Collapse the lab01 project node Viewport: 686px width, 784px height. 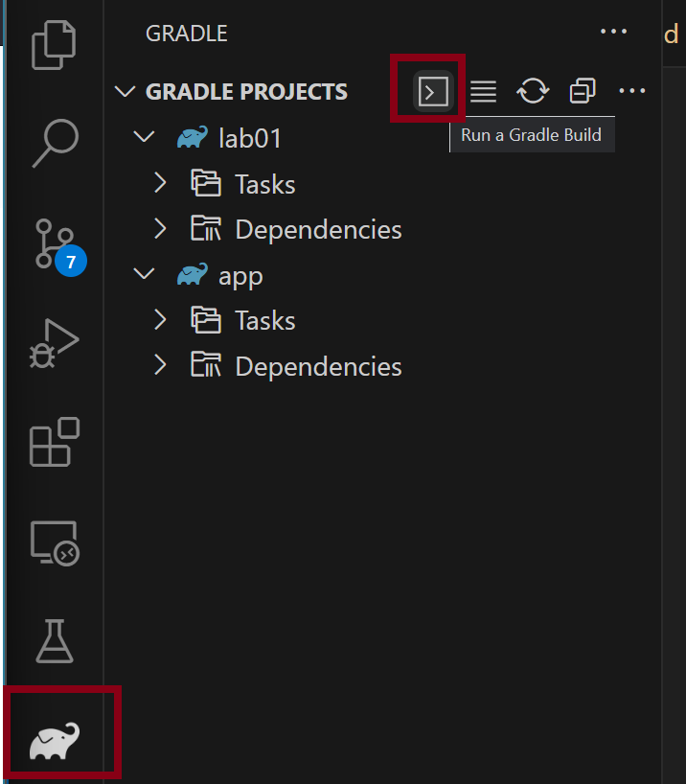145,137
